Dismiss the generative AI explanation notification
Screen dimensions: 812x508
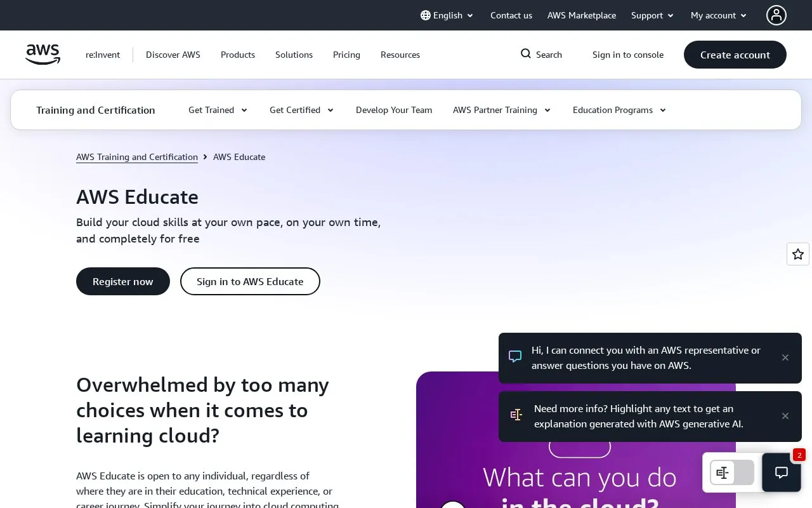(785, 416)
